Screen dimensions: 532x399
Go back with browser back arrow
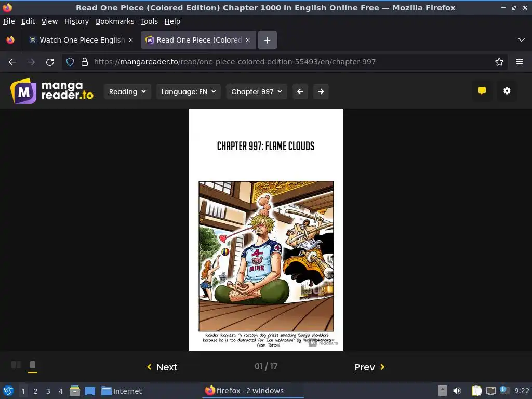[x=12, y=62]
